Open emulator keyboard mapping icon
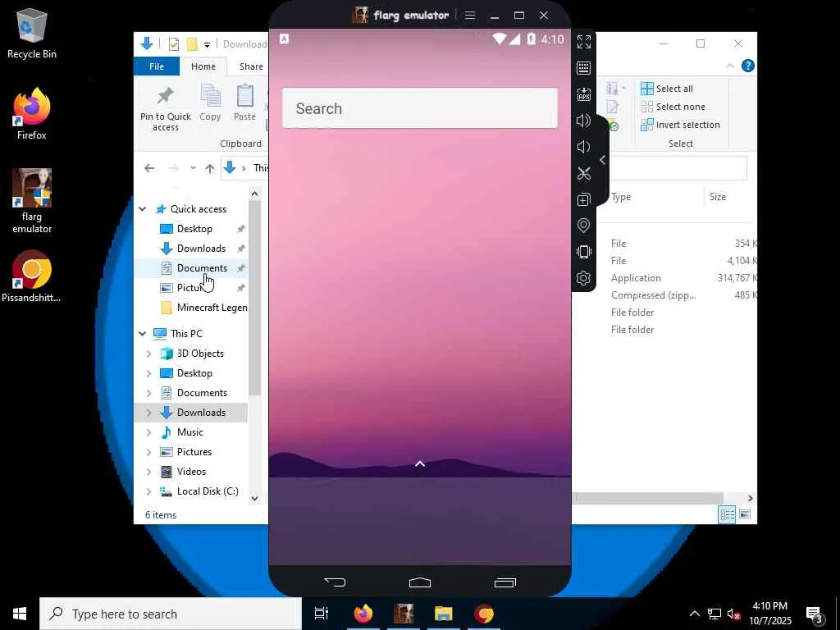 (x=583, y=68)
